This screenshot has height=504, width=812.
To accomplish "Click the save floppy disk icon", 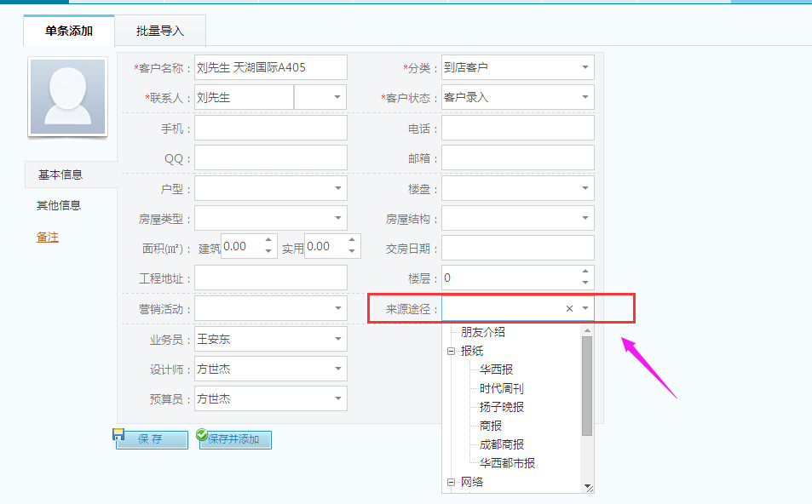I will pyautogui.click(x=119, y=434).
